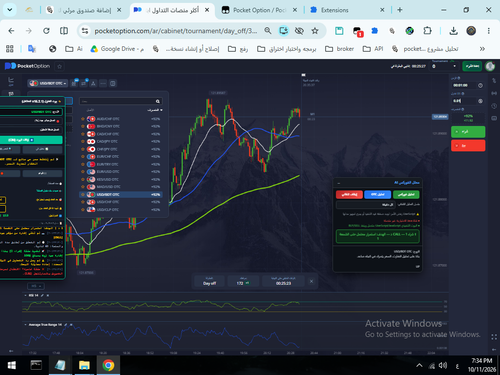
Task: Open a new browser tab
Action: (400, 10)
